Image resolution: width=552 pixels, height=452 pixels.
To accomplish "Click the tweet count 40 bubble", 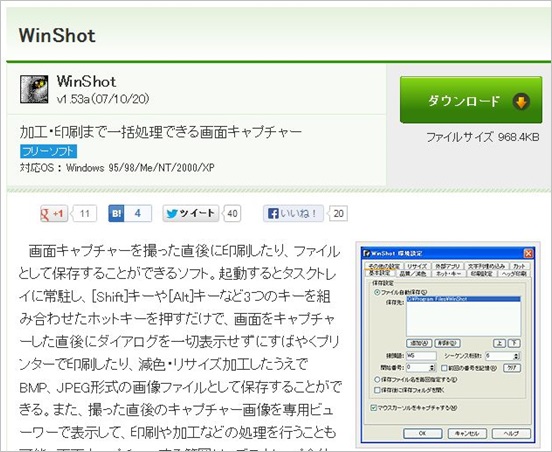I will click(232, 213).
